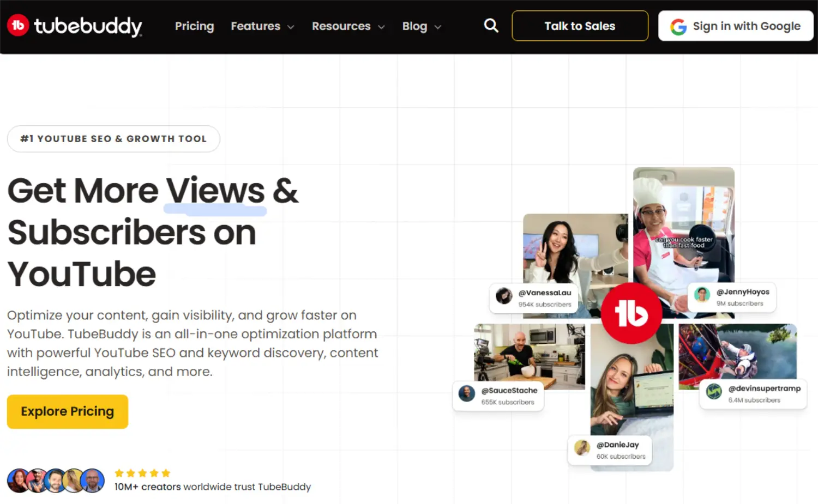Click the @devinsupertramp handle text

(x=765, y=388)
